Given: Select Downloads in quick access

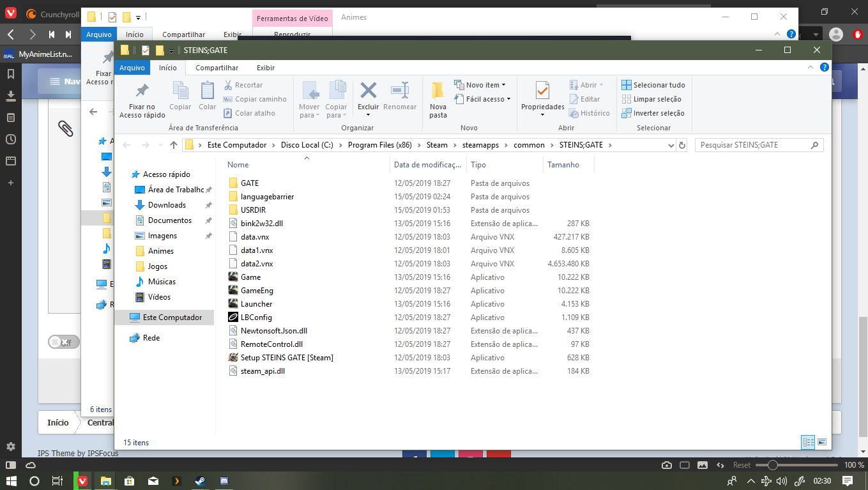Looking at the screenshot, I should pos(167,205).
